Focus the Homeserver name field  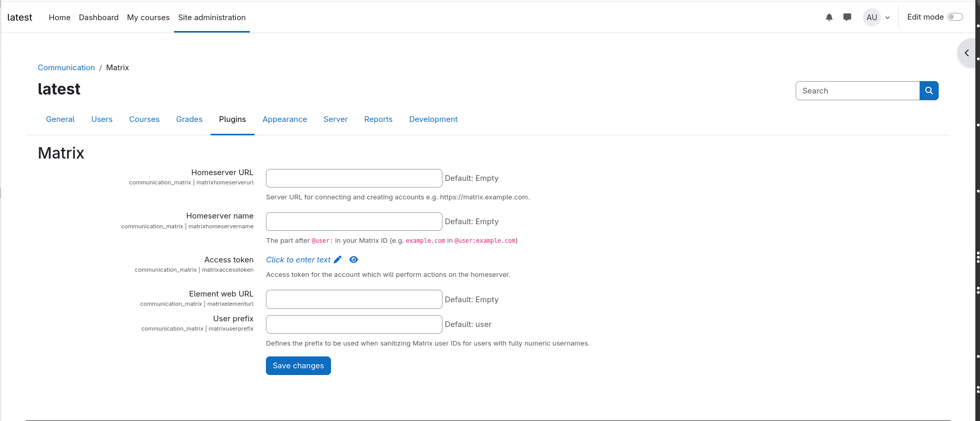click(x=354, y=222)
